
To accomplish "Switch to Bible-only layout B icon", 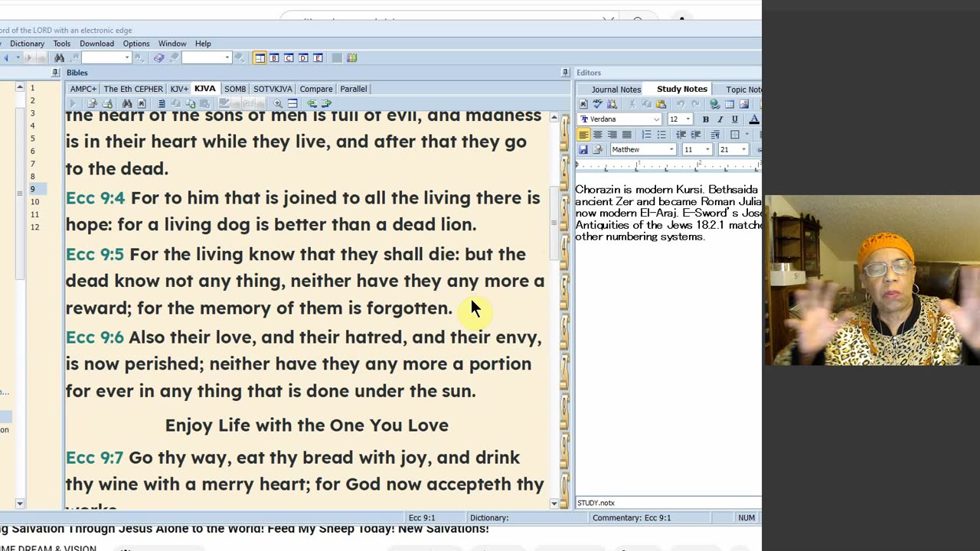I will pyautogui.click(x=274, y=58).
